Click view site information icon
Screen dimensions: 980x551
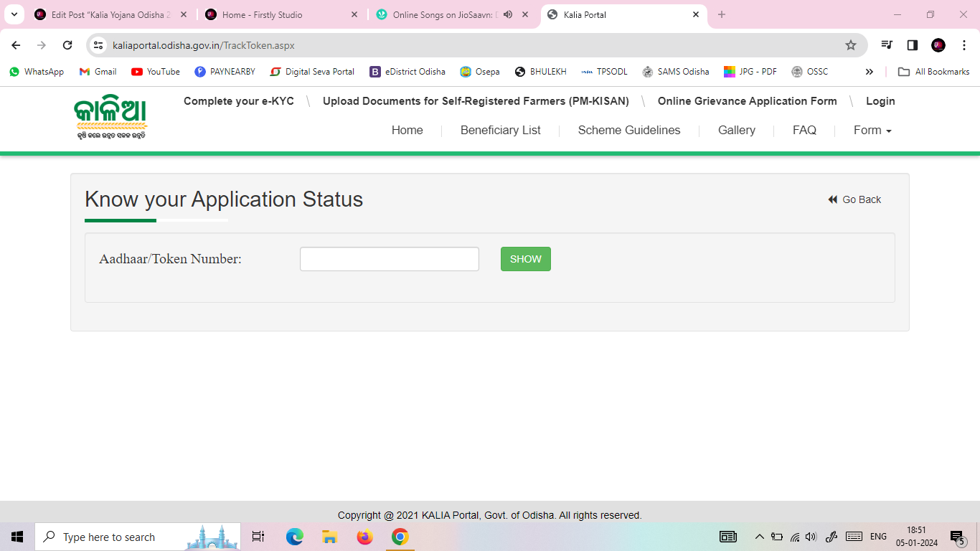99,45
